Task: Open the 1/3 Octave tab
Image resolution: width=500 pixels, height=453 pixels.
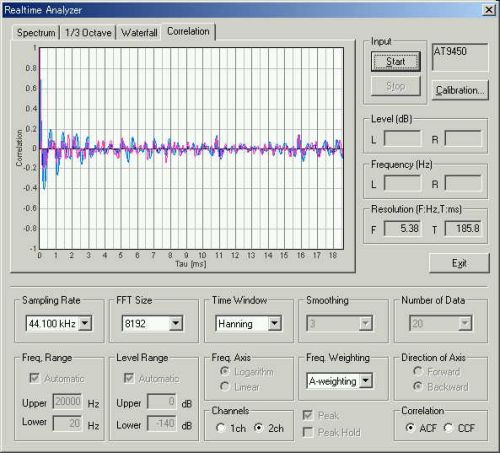Action: tap(88, 33)
